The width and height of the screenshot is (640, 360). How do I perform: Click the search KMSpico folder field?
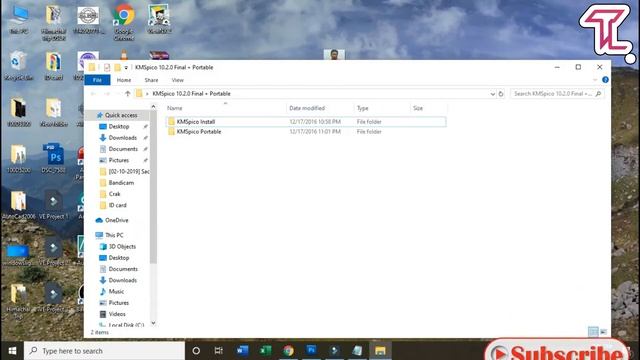tap(557, 94)
